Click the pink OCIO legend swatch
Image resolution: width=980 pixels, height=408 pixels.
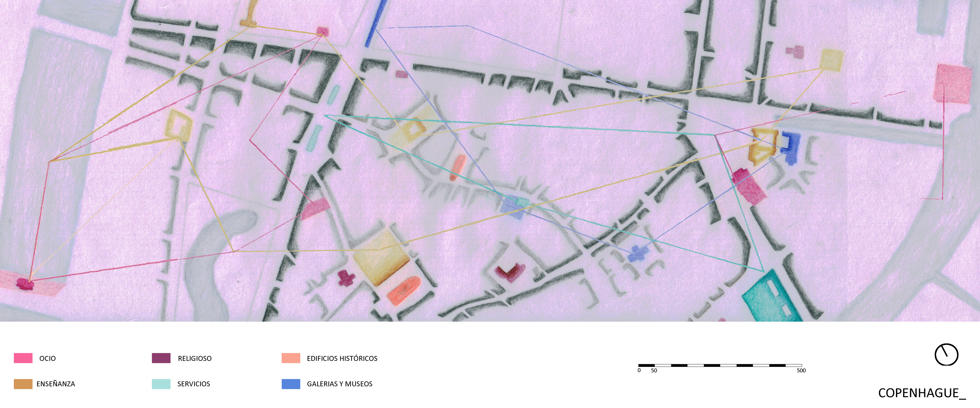(23, 358)
